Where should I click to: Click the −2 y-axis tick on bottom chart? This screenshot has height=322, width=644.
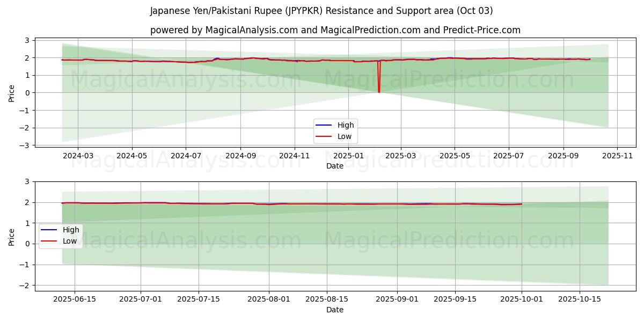pos(25,286)
